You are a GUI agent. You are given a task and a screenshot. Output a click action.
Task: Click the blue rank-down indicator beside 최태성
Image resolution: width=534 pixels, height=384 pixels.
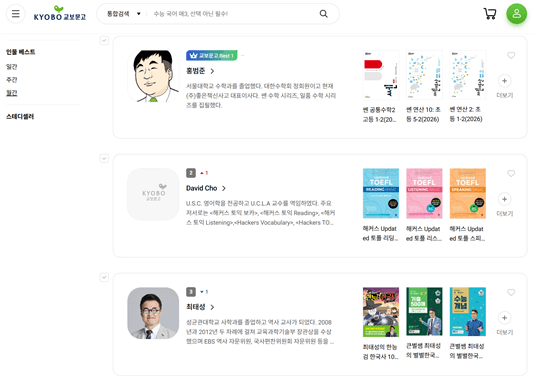tap(204, 292)
